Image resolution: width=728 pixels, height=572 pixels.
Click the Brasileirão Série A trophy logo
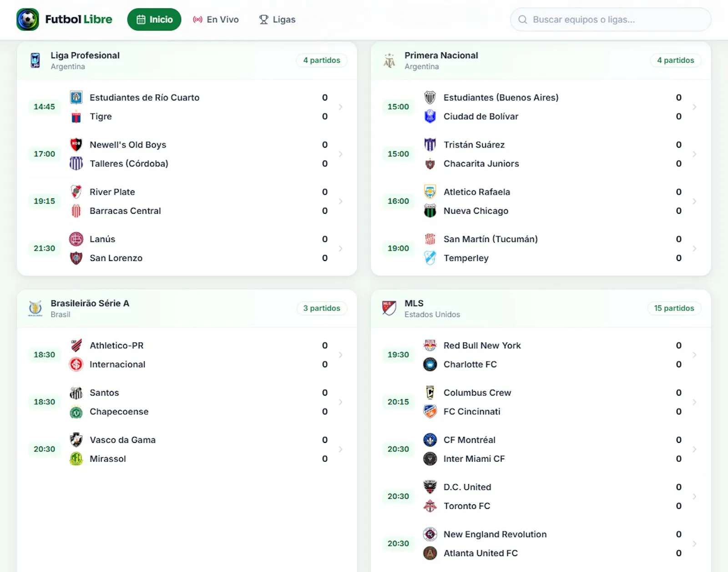click(35, 308)
